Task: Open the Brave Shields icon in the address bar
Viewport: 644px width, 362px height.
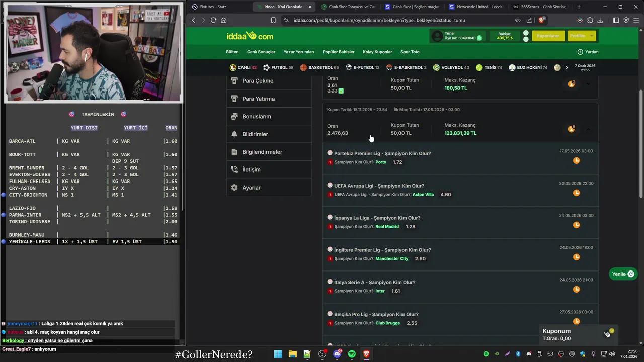Action: click(542, 20)
